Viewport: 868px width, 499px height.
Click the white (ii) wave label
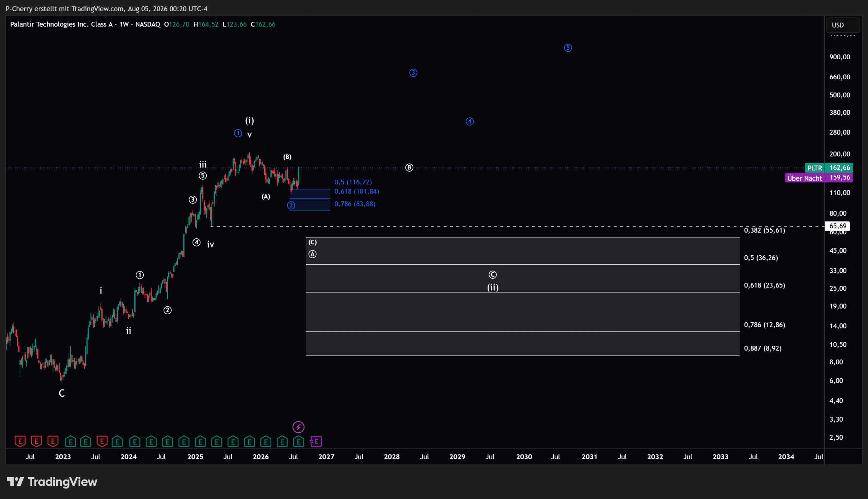[x=493, y=287]
